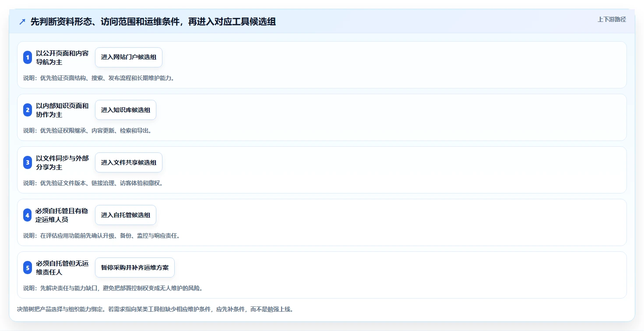This screenshot has height=331, width=644.
Task: Click the arrow icon beside the header title
Action: (22, 21)
